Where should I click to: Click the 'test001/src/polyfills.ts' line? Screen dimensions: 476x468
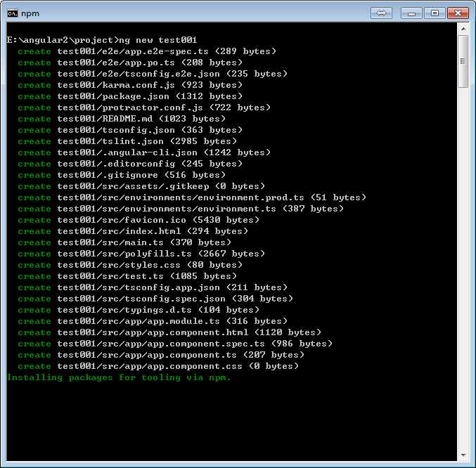141,254
